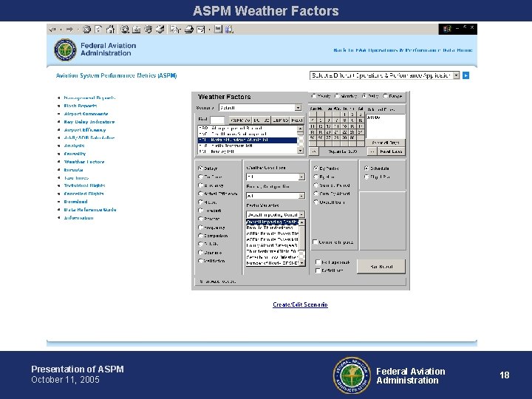Open Cancelled Flights sidebar link
This screenshot has height=399, width=532.
[83, 194]
